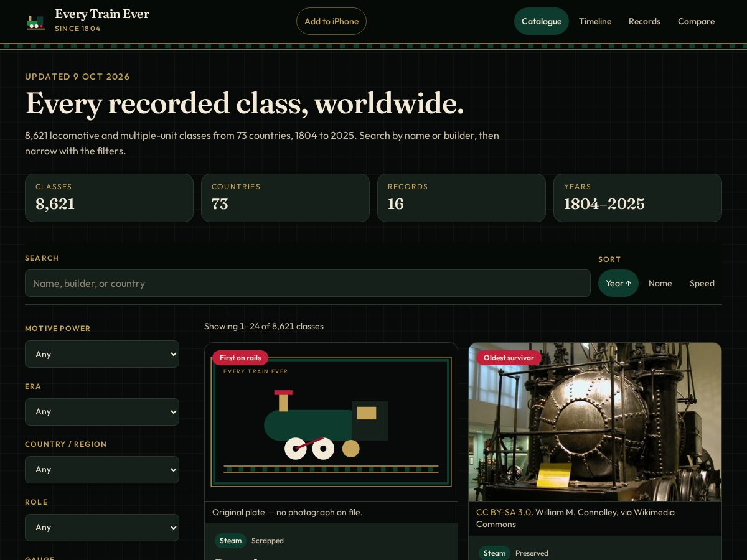747x560 pixels.
Task: Expand the Role filter dropdown
Action: 102,528
